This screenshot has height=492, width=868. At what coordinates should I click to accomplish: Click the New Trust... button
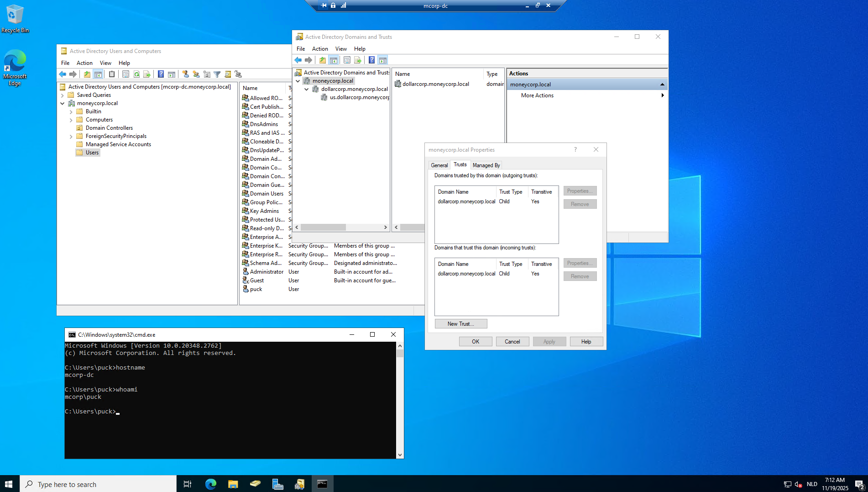[x=460, y=324]
